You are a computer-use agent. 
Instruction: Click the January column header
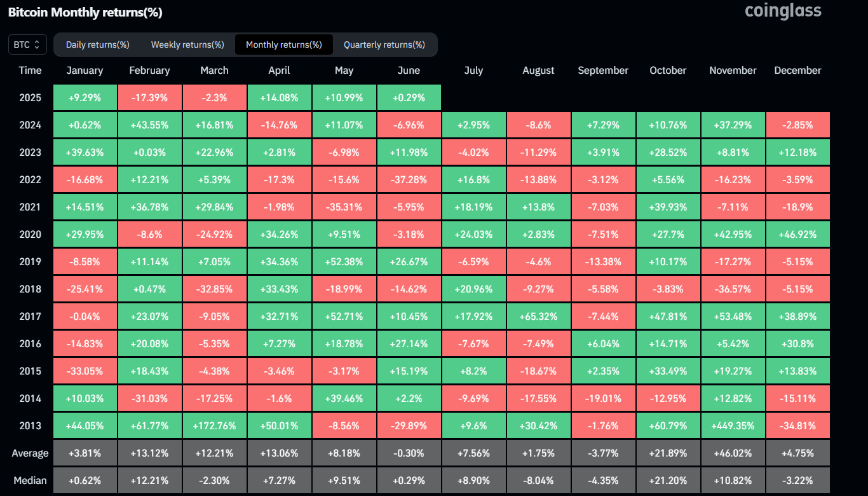[x=85, y=71]
